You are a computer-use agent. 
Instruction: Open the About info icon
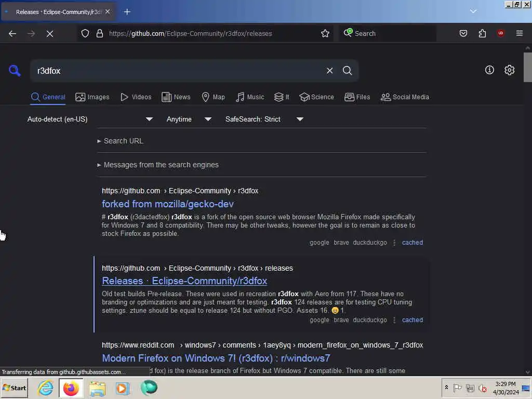(489, 70)
